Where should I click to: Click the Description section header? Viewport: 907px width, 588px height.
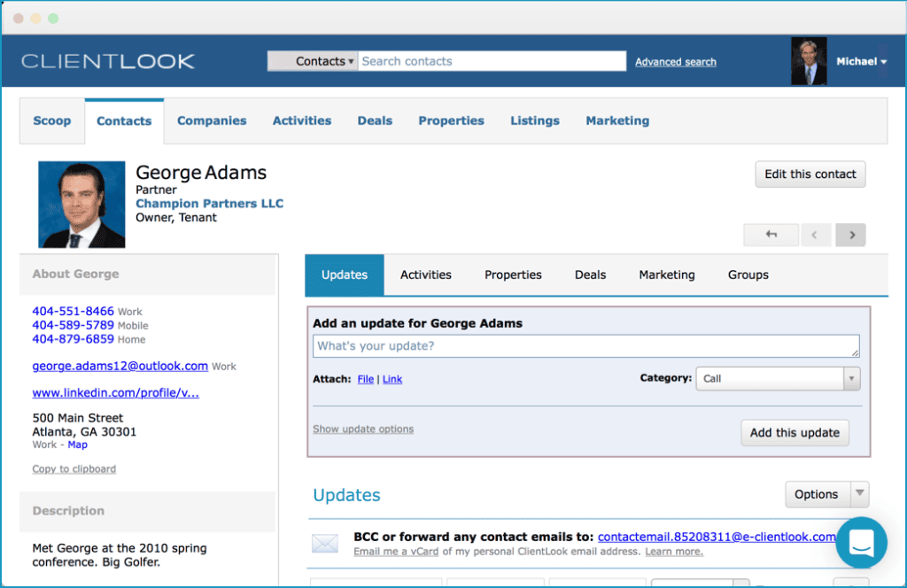[x=148, y=511]
